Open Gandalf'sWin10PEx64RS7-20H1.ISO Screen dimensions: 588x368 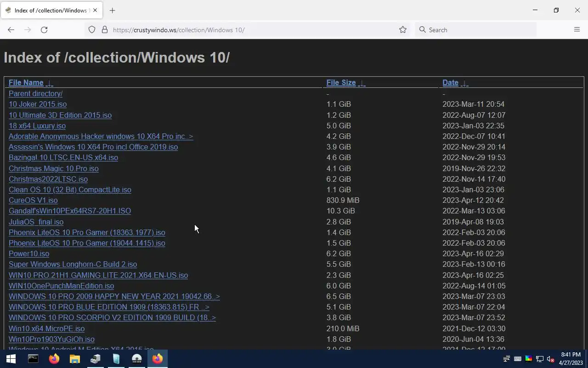coord(70,211)
